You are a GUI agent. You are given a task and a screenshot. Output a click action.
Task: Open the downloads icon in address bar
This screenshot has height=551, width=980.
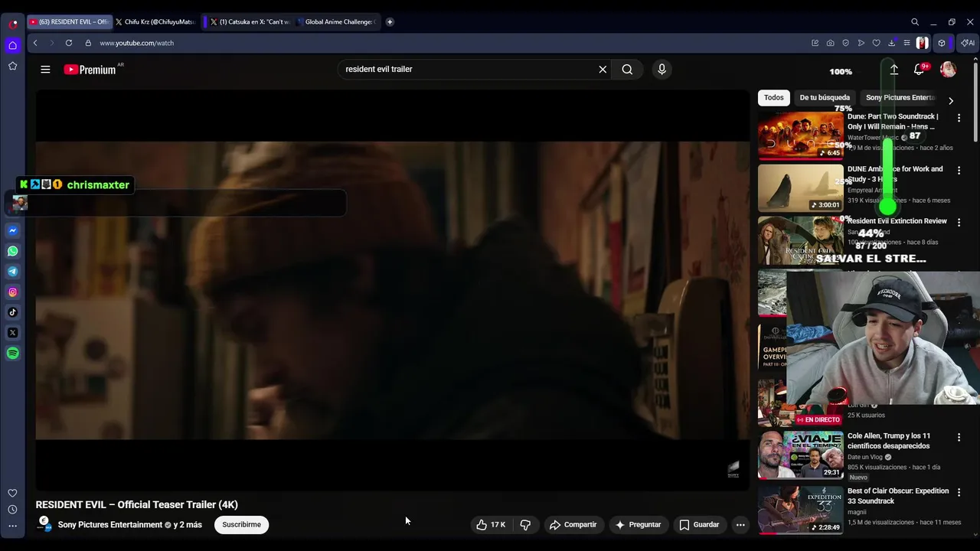[x=891, y=43]
